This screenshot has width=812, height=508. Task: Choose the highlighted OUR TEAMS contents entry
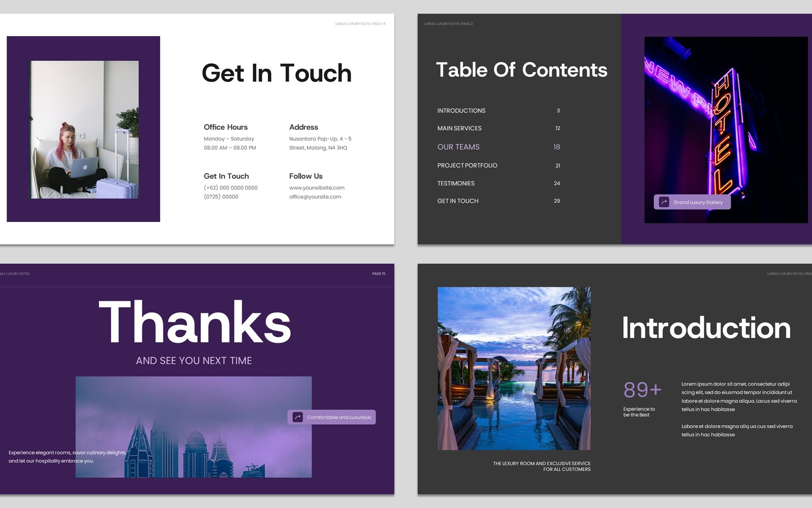[x=458, y=147]
